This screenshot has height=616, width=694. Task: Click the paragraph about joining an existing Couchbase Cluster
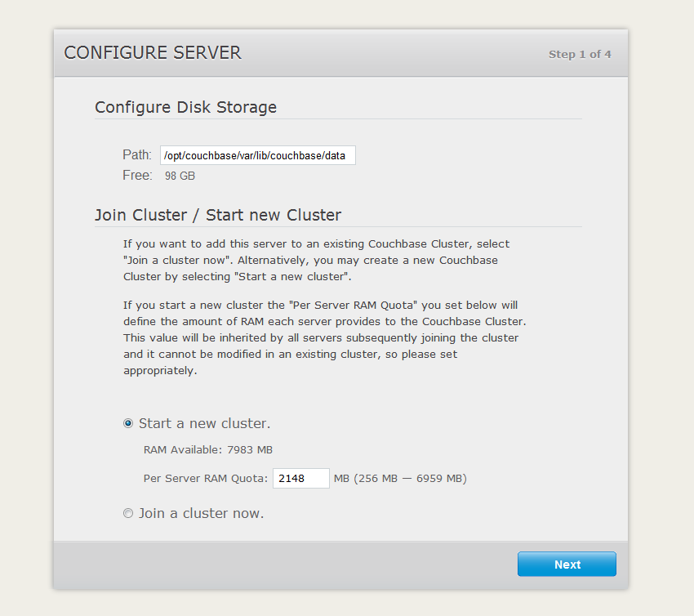317,261
